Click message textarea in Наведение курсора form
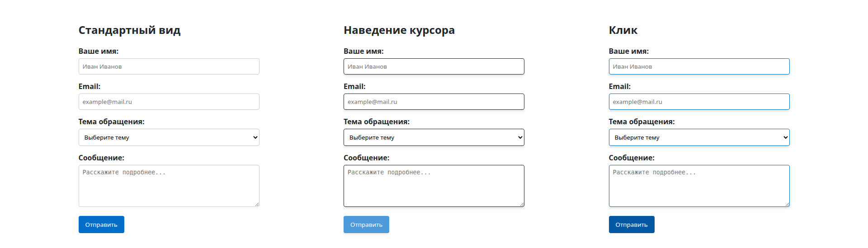 point(434,186)
